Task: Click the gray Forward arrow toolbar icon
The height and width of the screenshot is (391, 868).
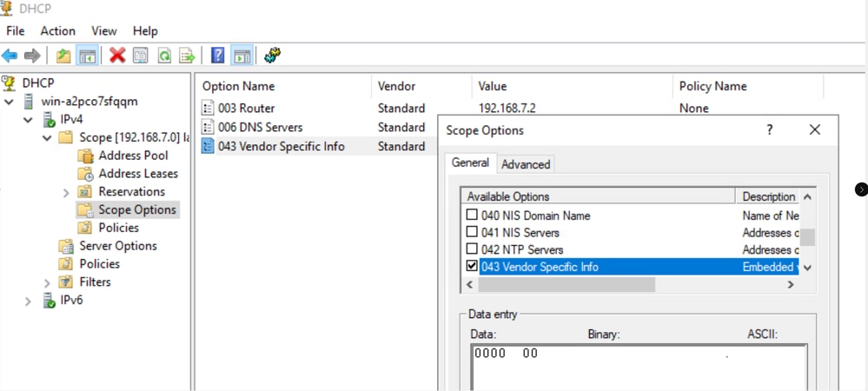Action: 33,56
